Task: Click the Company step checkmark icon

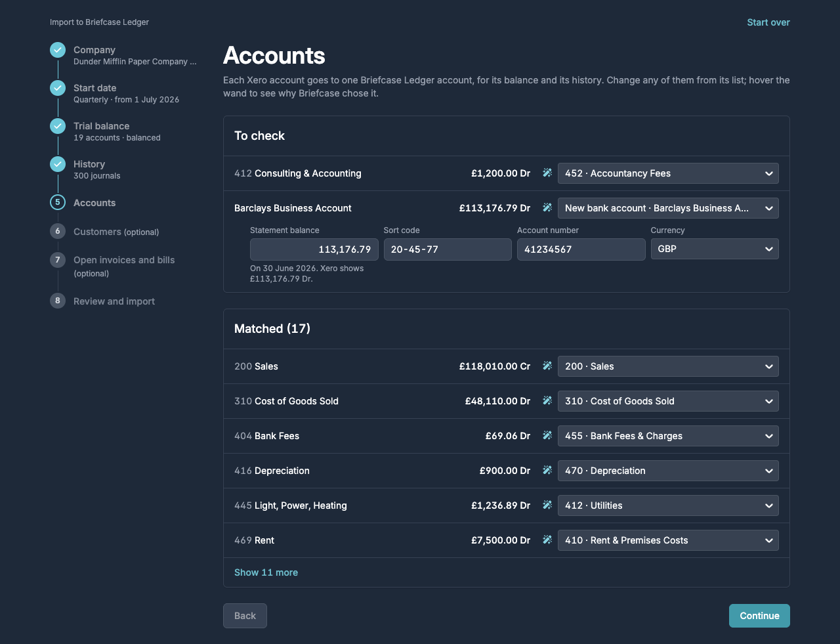Action: 58,50
